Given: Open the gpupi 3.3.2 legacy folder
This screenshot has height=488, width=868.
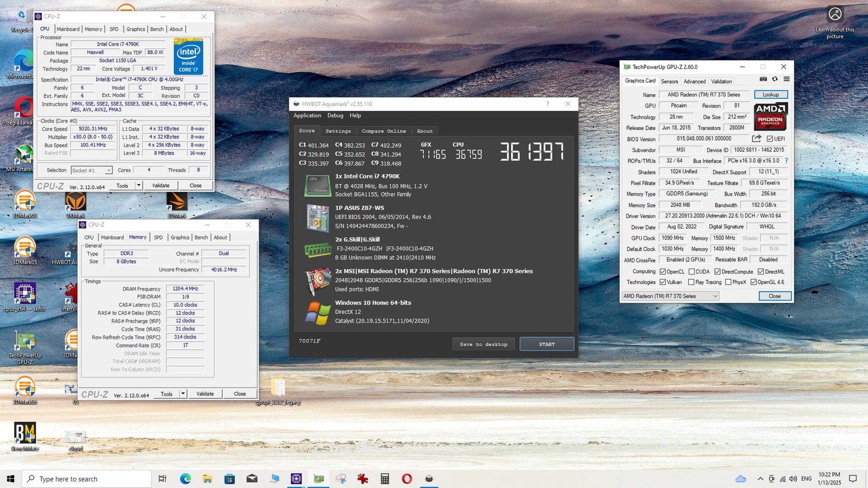Looking at the screenshot, I should [x=278, y=391].
